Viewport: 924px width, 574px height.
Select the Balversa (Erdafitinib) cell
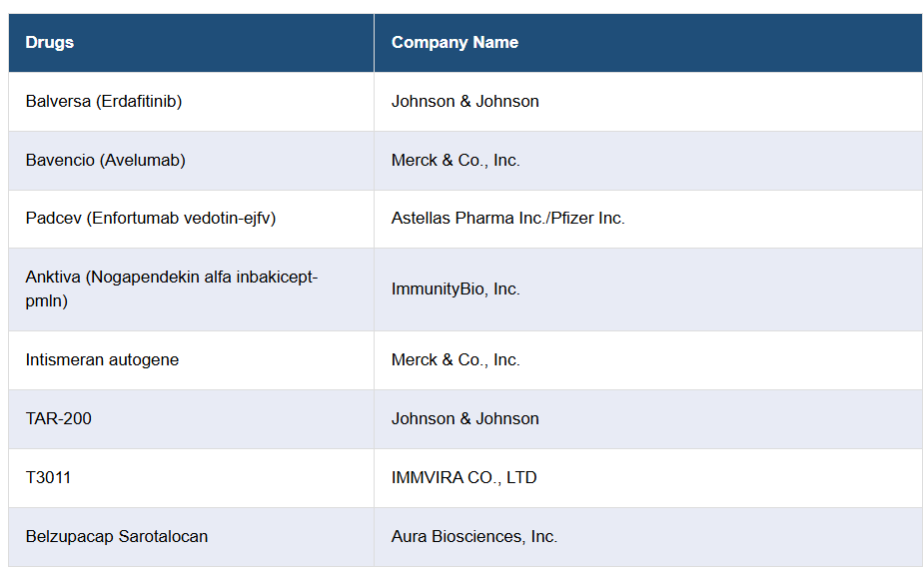(x=104, y=102)
